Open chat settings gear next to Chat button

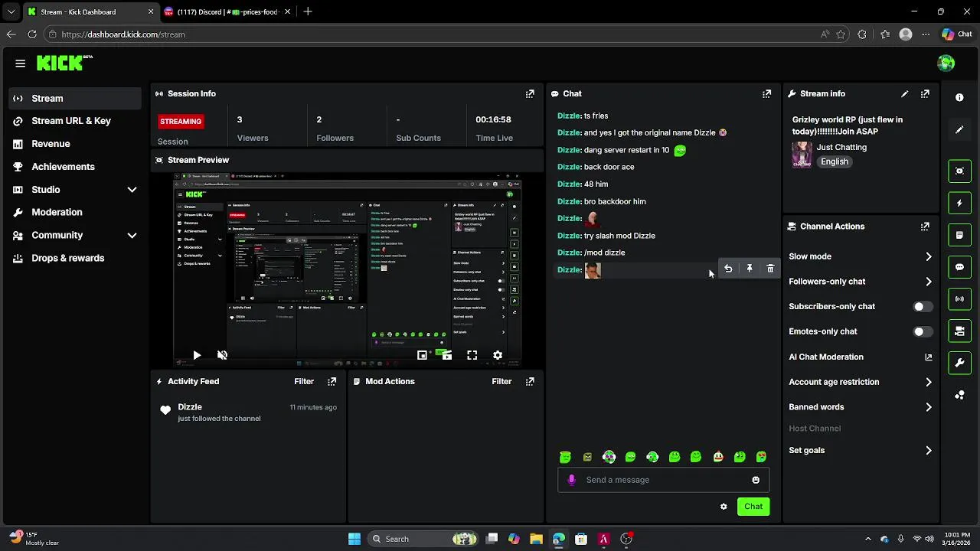(724, 507)
